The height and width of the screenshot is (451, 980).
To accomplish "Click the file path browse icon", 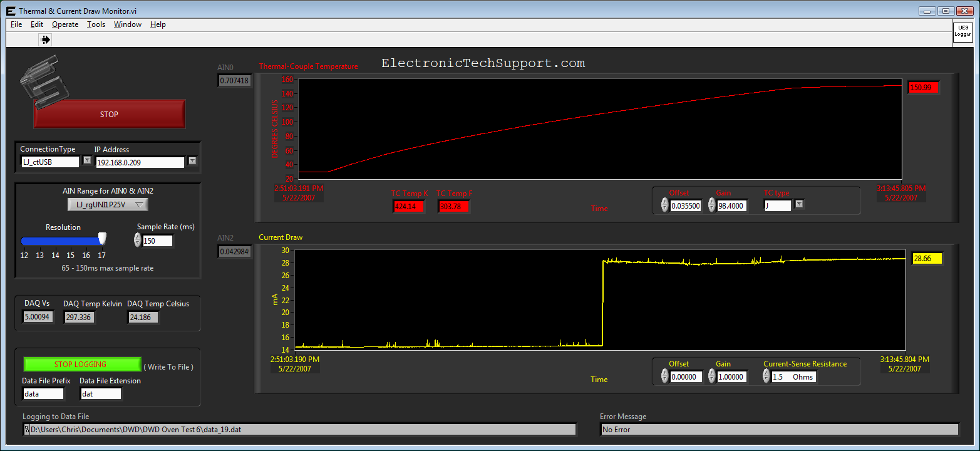I will [x=26, y=430].
